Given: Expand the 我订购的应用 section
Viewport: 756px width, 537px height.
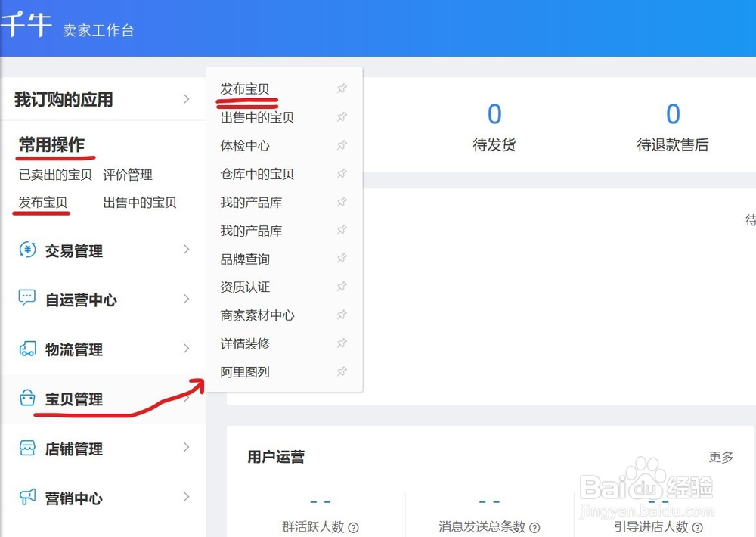Looking at the screenshot, I should click(x=186, y=98).
